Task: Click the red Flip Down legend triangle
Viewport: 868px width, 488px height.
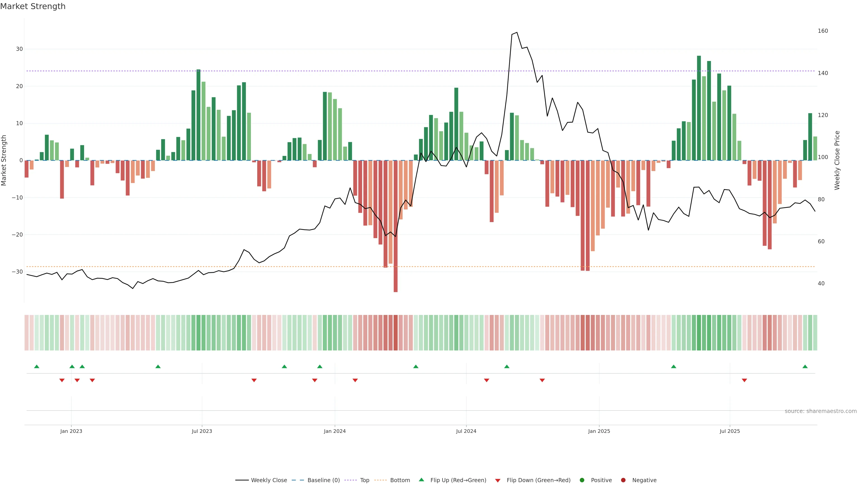Action: (498, 481)
